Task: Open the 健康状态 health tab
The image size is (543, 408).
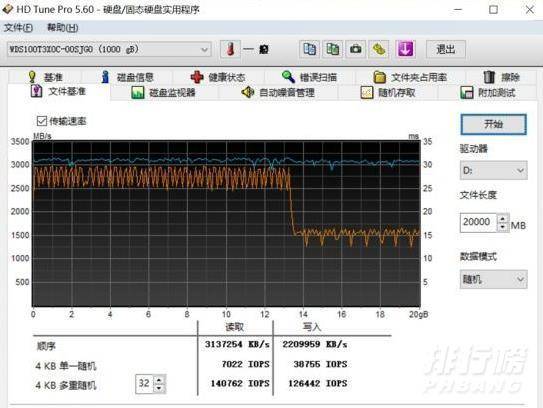Action: (x=218, y=77)
